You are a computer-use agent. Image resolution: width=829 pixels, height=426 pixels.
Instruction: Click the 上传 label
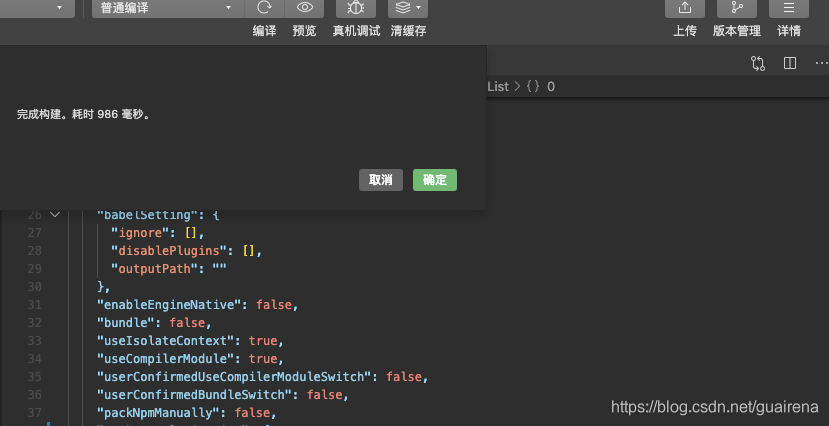pyautogui.click(x=685, y=31)
